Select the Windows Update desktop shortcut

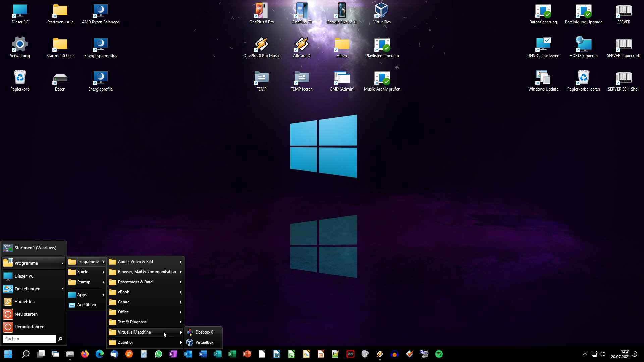pyautogui.click(x=543, y=81)
